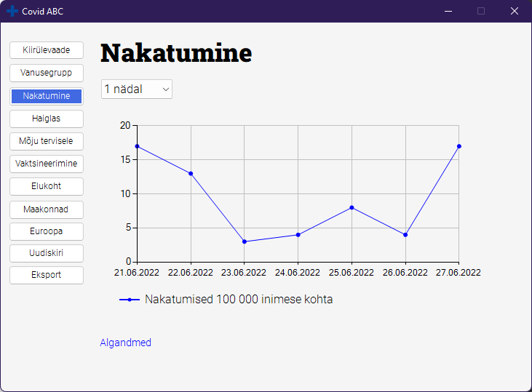Screen dimensions: 532x392
Task: Open the Mõju tervisele section
Action: [47, 141]
